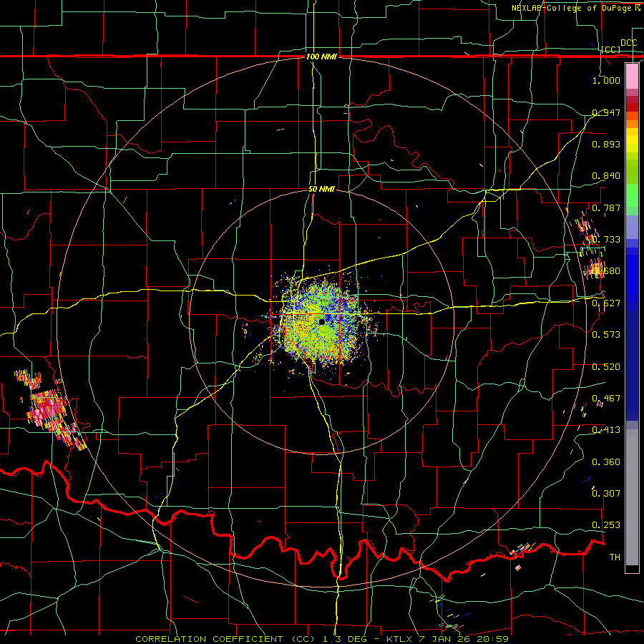Select the 0.360 color scale value
Screen dimensions: 644x644
tap(606, 462)
